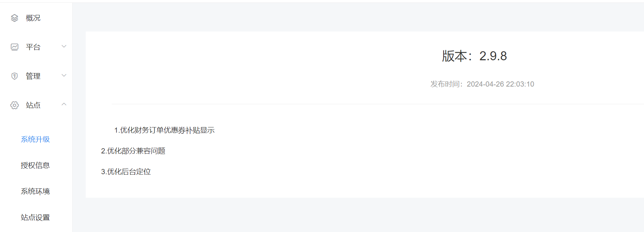Click the 站点 menu label

pos(33,105)
